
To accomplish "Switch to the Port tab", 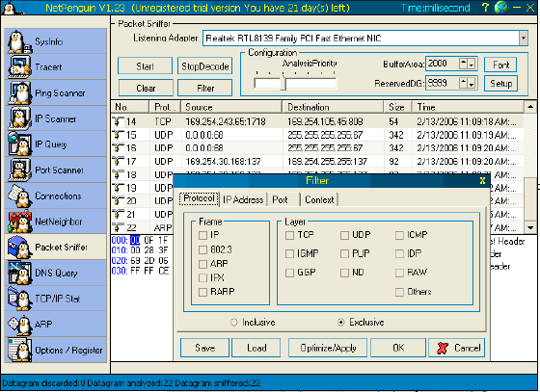I will pos(283,199).
